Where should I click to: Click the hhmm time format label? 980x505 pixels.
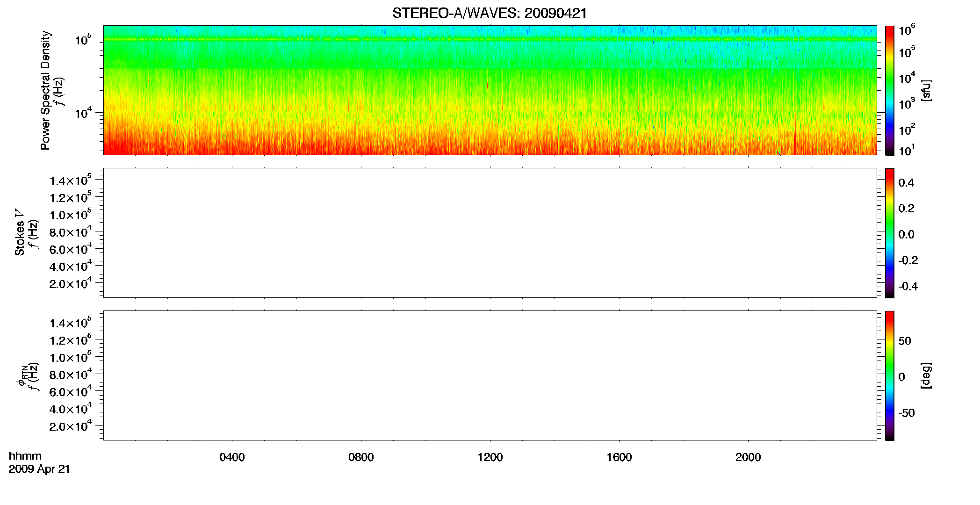click(x=25, y=456)
